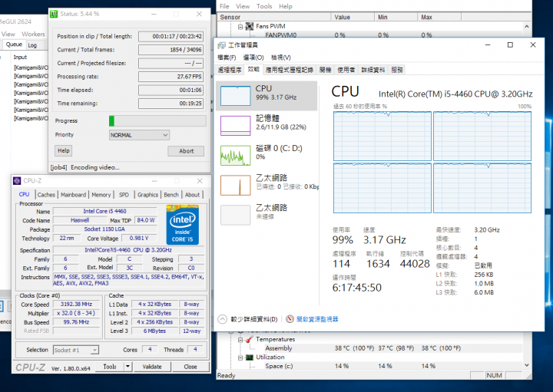Click the Abort button in the encoding status
The image size is (553, 392).
click(186, 151)
